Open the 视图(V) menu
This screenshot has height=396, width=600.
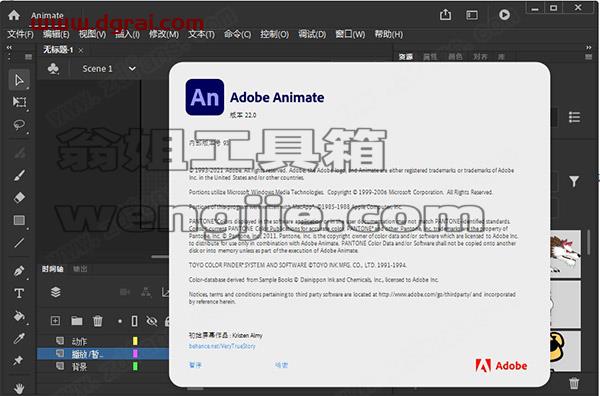(x=92, y=34)
